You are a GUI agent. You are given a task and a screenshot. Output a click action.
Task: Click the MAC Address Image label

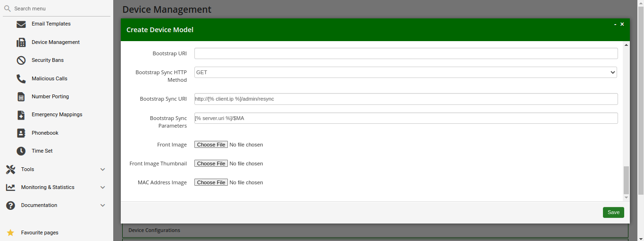point(162,182)
